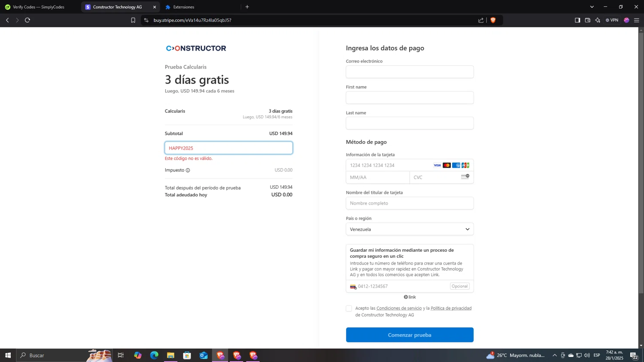The image size is (644, 362).
Task: Click the link logo below phone field
Action: (x=410, y=297)
